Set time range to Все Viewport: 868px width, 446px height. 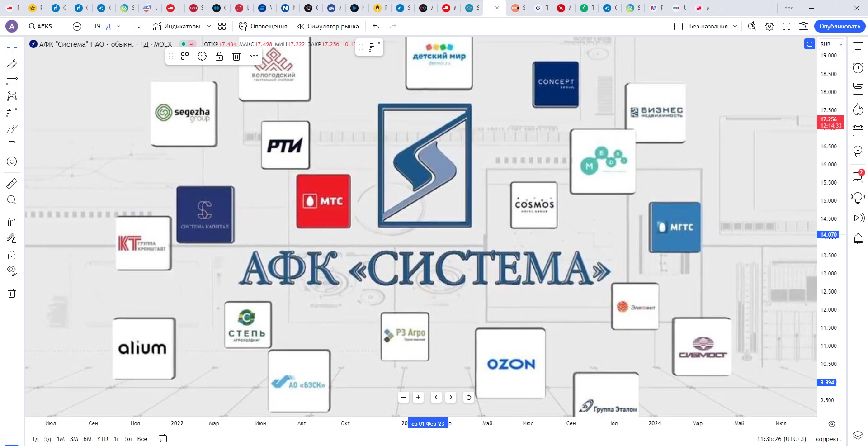click(142, 439)
